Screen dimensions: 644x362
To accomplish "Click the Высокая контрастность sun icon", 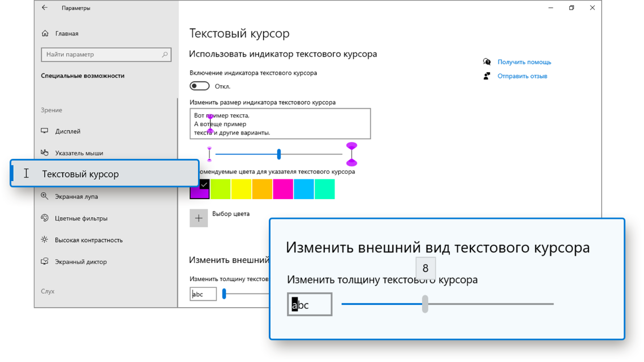I will (45, 240).
